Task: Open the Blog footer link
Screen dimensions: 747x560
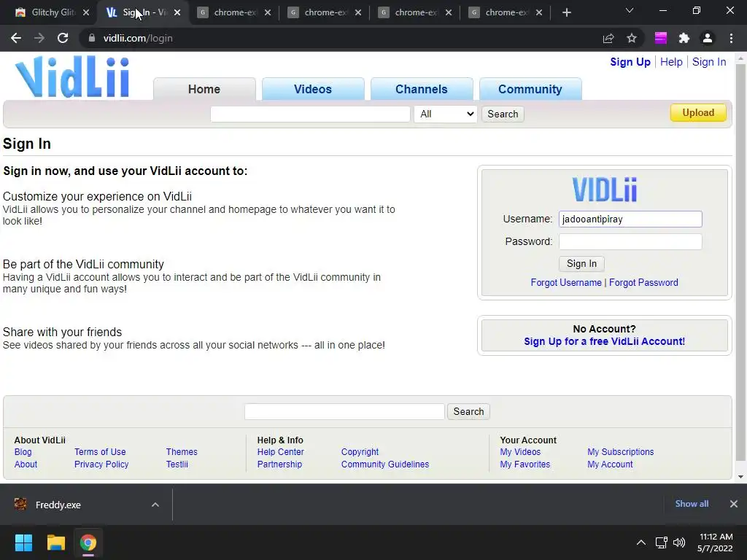Action: click(23, 452)
